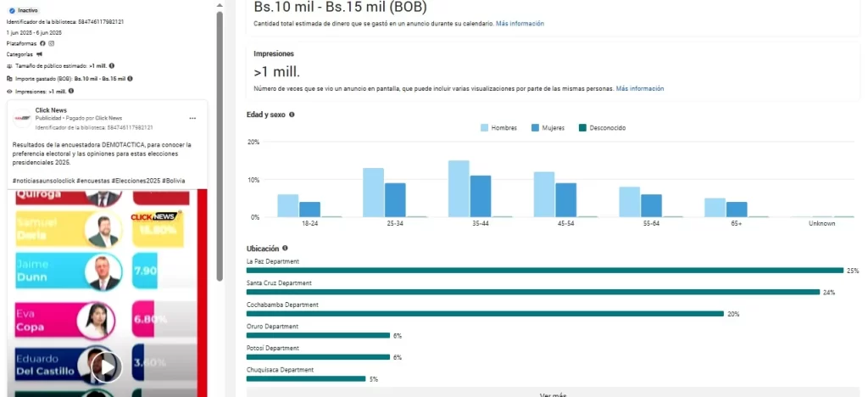Click the Facebook platform icon
Viewport: 868px width, 397px height.
click(x=42, y=43)
